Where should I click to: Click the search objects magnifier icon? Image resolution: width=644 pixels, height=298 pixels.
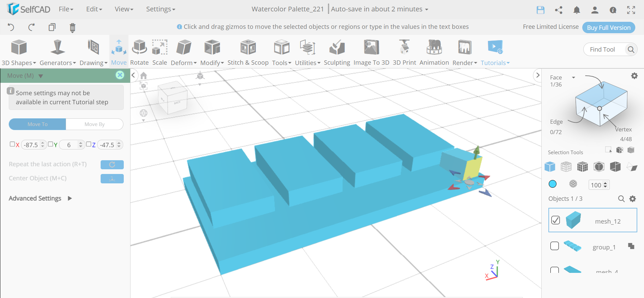coord(622,199)
